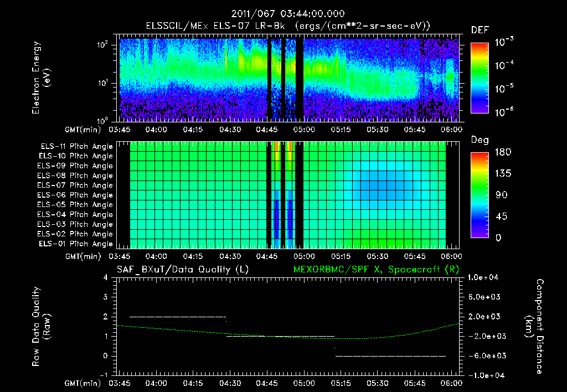Select the ELS-07 Pitch Angle row label
567x392 pixels.
(x=75, y=185)
